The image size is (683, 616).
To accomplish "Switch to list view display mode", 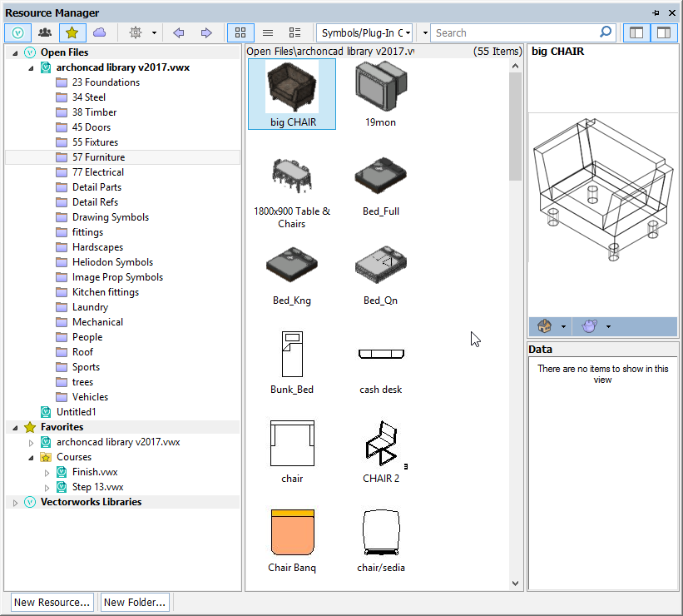I will [x=266, y=32].
